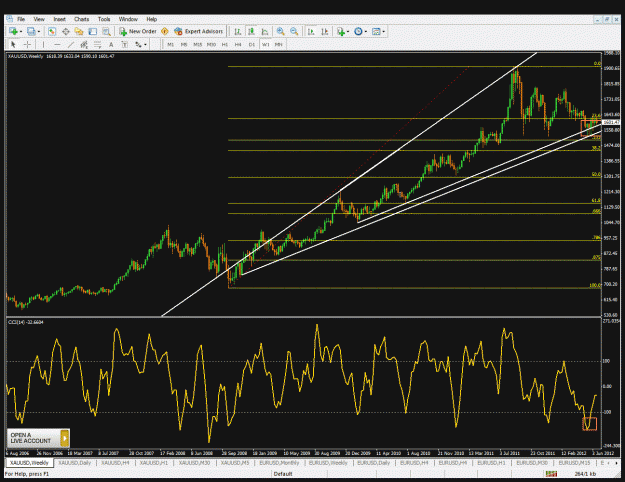Click the New Order button

pyautogui.click(x=138, y=31)
